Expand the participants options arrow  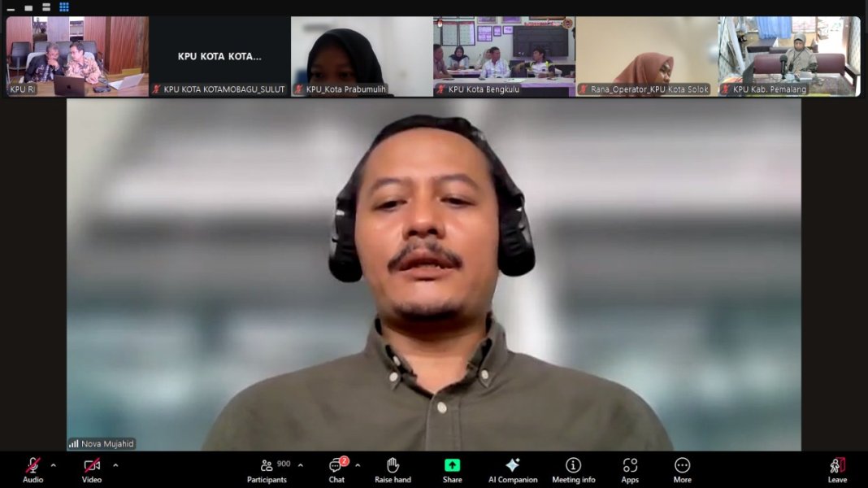301,465
